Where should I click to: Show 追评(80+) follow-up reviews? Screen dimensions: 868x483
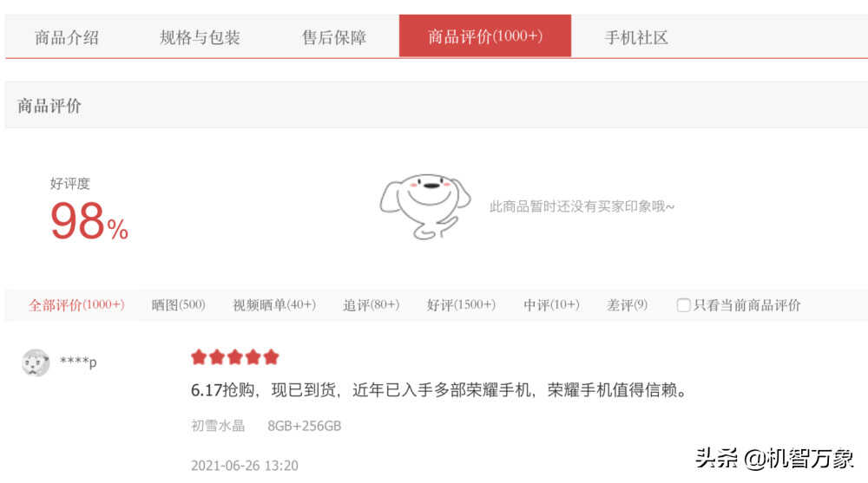click(371, 305)
